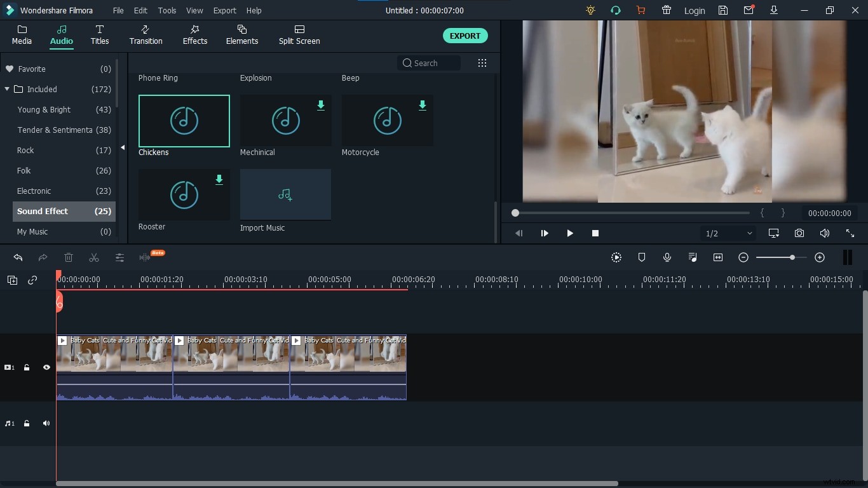
Task: Click the marker icon above the timeline
Action: 642,257
